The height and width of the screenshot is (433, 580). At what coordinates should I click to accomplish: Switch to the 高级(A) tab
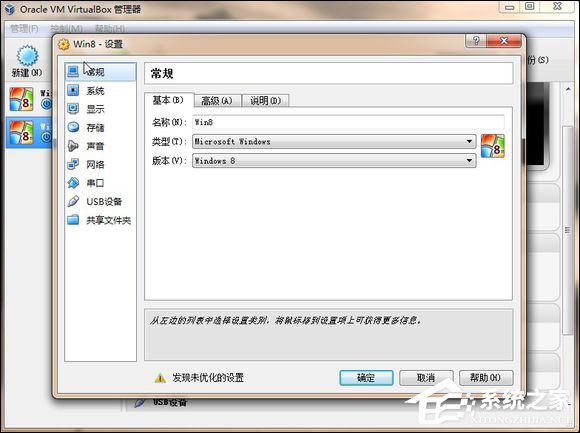click(x=217, y=101)
